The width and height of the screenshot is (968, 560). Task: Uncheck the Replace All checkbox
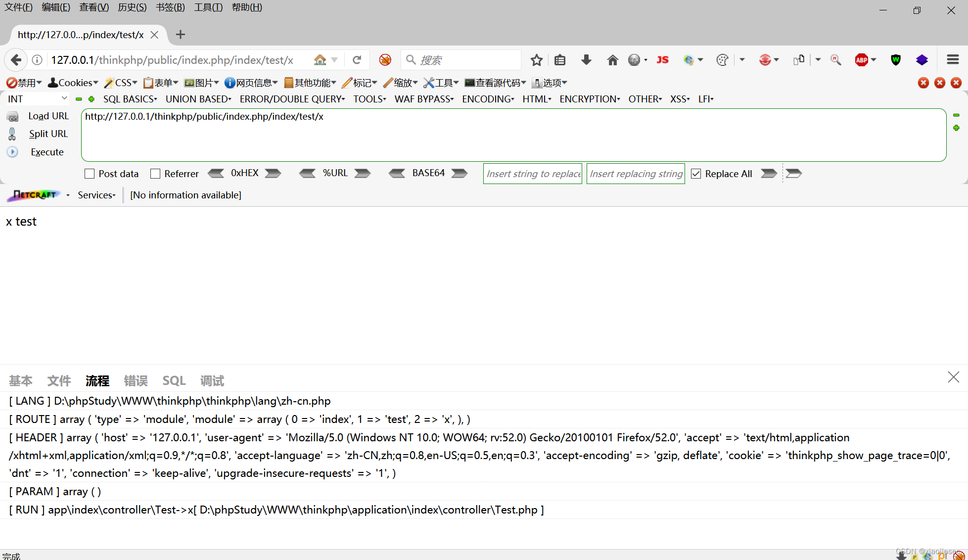click(x=696, y=174)
